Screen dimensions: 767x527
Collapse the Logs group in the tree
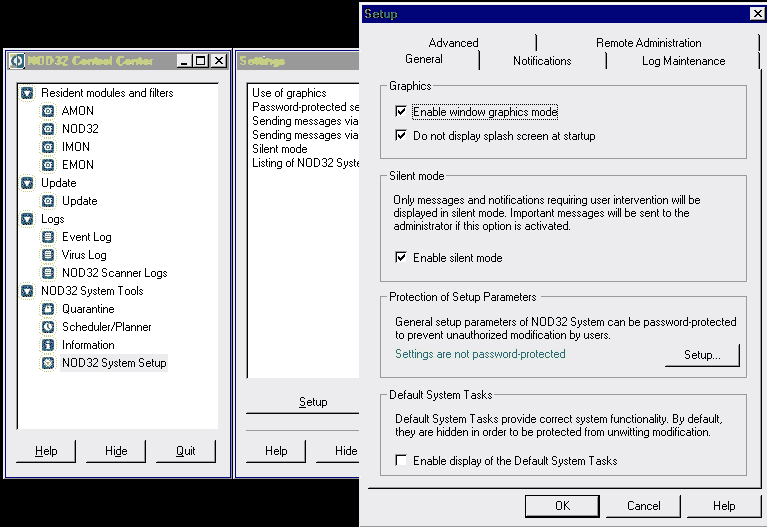pos(27,219)
